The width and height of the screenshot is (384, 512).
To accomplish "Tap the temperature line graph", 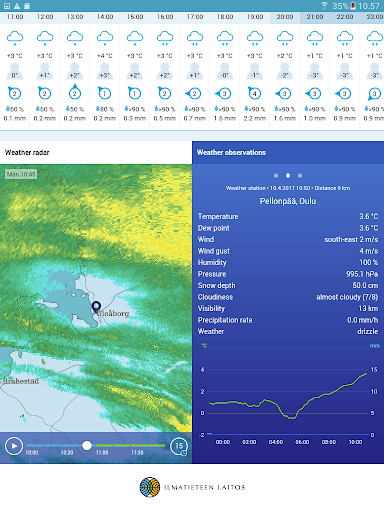I will (x=288, y=395).
